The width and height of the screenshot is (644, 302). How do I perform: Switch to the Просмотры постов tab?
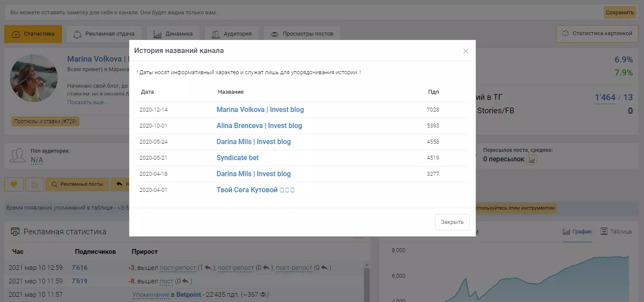coord(302,34)
